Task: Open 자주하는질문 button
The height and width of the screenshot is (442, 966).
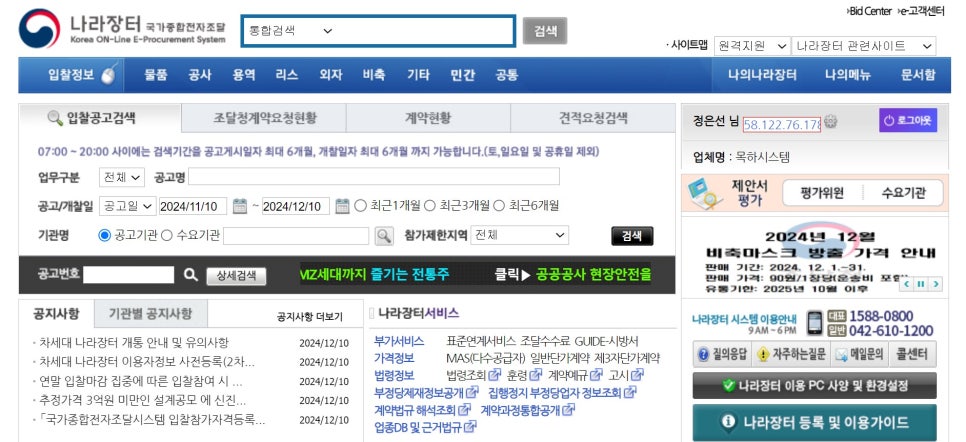Action: pos(790,354)
